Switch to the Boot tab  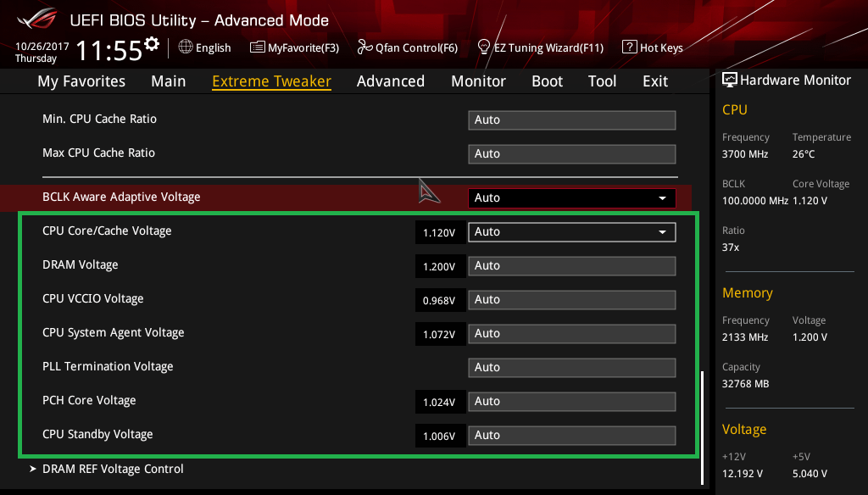(x=547, y=81)
